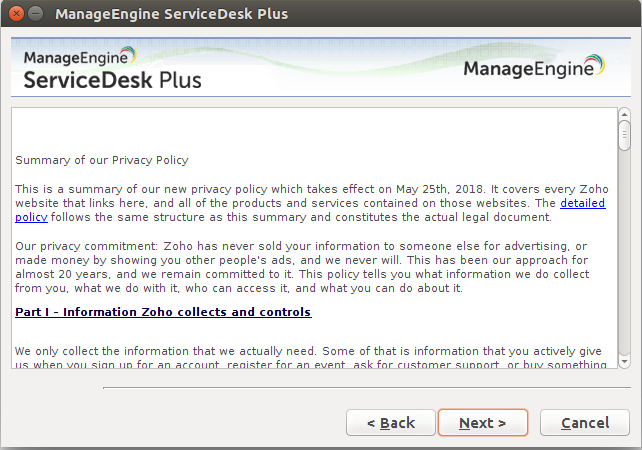Click the window title bar text
This screenshot has width=642, height=450.
(171, 14)
